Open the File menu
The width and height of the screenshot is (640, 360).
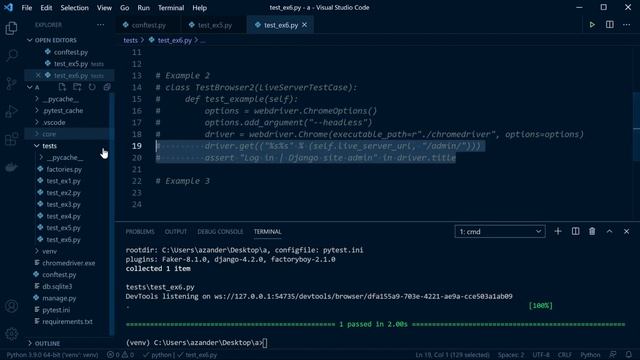click(x=27, y=8)
